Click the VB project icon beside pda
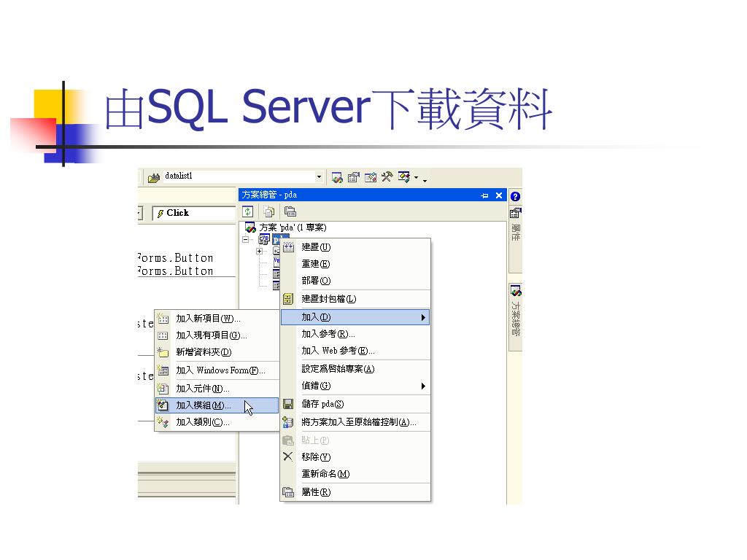Image resolution: width=747 pixels, height=560 pixels. coord(263,239)
